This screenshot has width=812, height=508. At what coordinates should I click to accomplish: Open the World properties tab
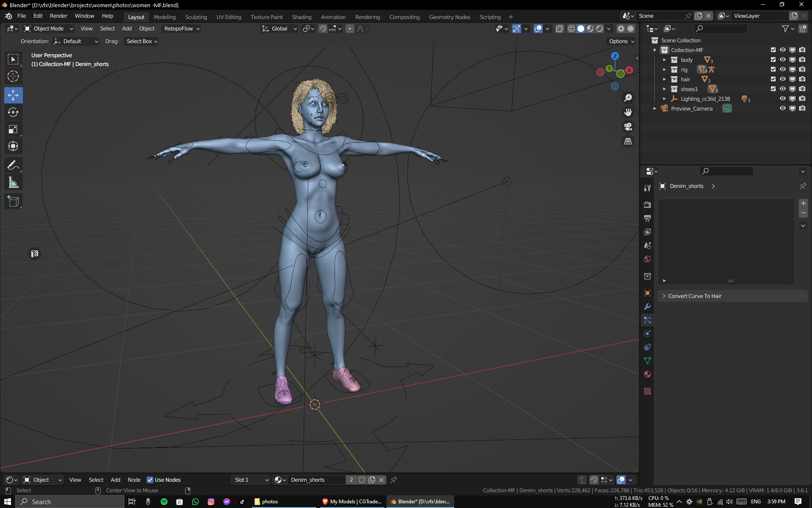(x=647, y=259)
